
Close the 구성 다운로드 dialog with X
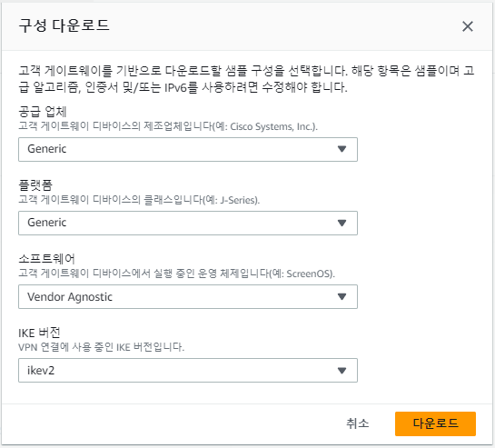(x=468, y=26)
